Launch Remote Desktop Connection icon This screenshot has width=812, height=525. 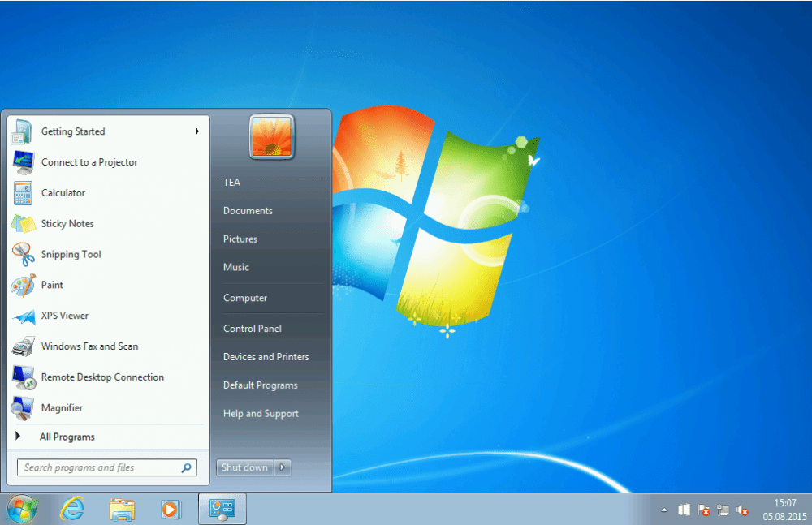tap(24, 377)
